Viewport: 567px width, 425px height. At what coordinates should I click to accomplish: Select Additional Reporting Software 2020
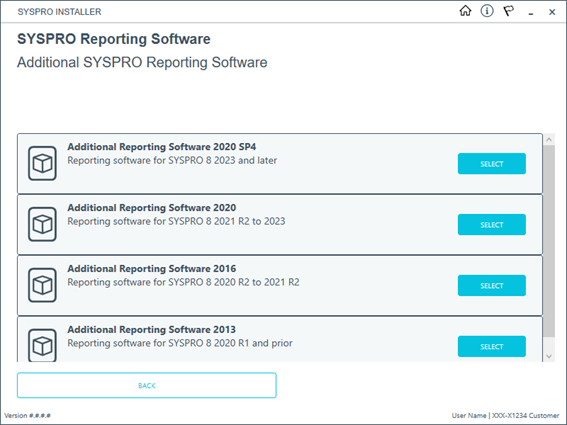click(x=492, y=225)
